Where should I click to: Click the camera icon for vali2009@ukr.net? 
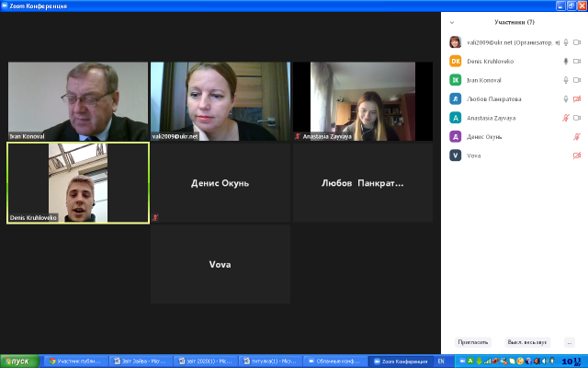577,42
